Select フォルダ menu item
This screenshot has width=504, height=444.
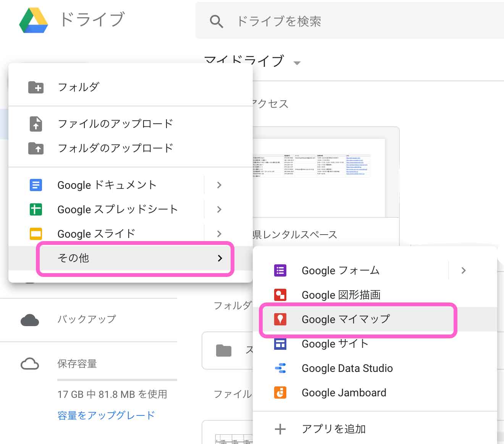pyautogui.click(x=131, y=87)
